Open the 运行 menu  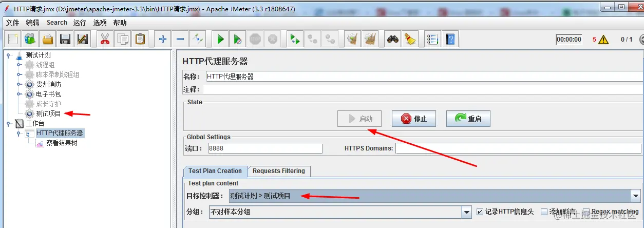tap(80, 23)
